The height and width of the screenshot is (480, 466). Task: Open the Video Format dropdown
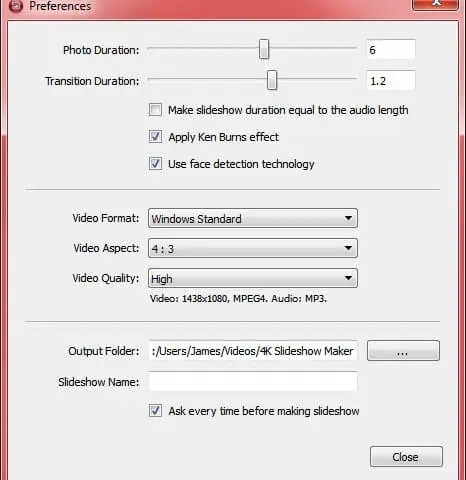[x=253, y=218]
